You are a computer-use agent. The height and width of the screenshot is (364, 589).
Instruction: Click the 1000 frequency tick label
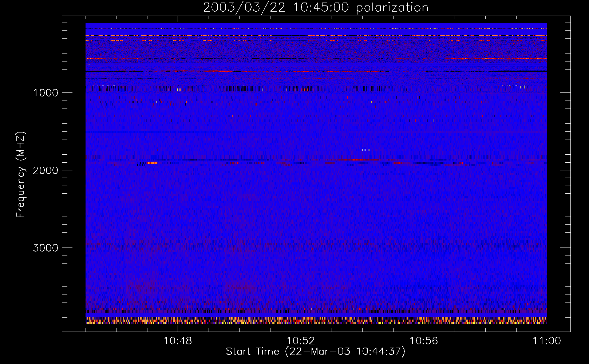coord(46,93)
